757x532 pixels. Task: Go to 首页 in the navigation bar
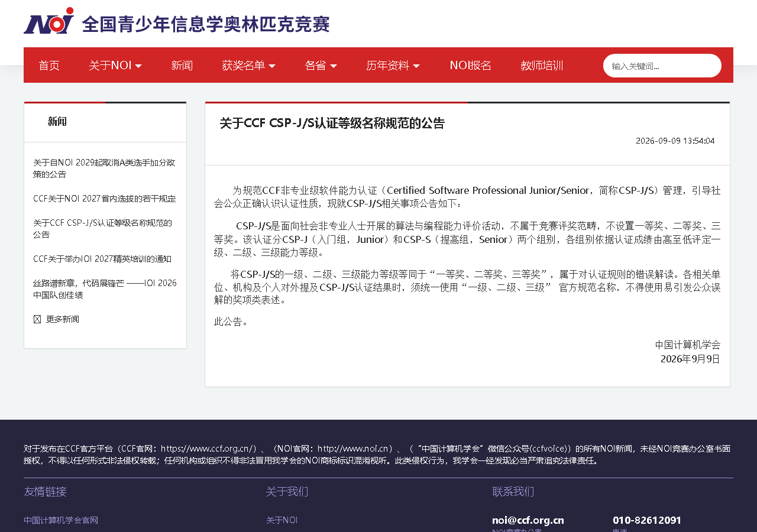tap(49, 66)
